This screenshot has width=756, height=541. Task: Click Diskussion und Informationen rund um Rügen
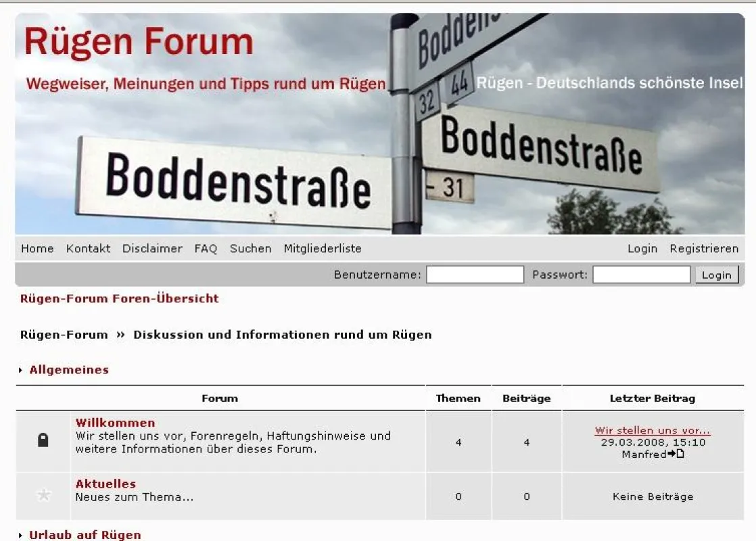point(283,335)
